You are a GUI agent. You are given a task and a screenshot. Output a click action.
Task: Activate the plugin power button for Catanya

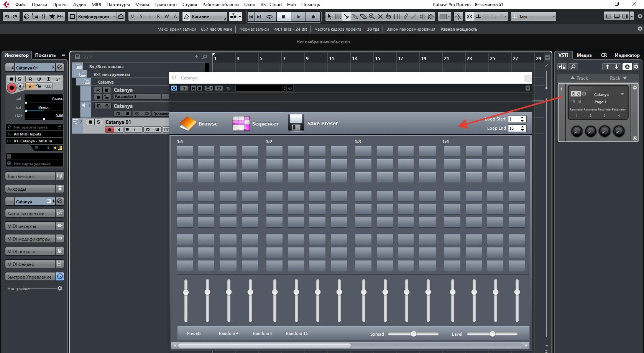click(174, 88)
